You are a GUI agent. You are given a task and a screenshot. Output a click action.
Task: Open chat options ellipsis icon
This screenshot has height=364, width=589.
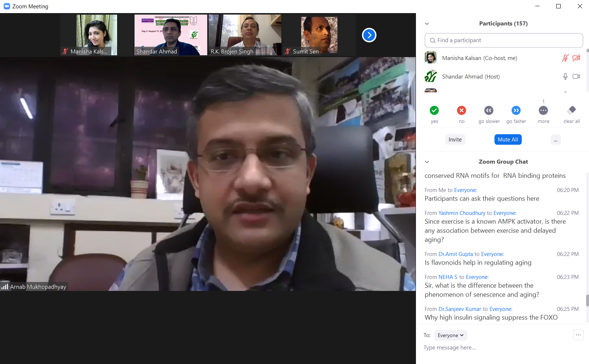click(x=578, y=335)
